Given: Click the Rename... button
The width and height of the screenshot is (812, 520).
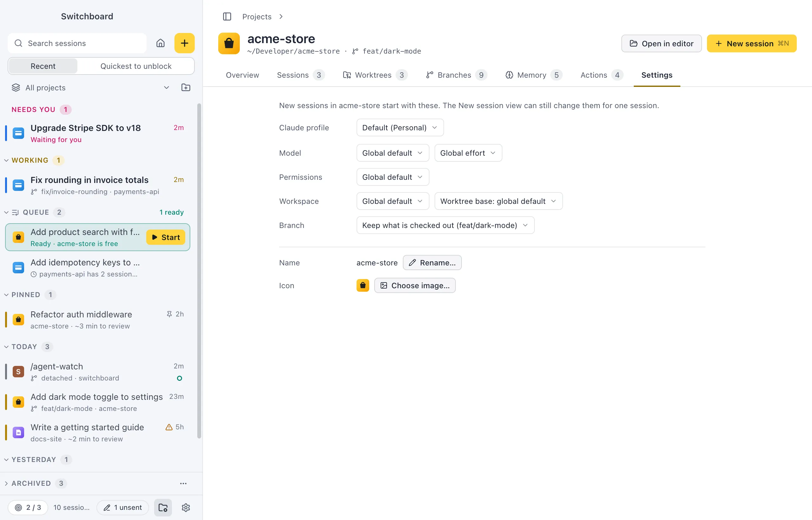Looking at the screenshot, I should pos(432,263).
